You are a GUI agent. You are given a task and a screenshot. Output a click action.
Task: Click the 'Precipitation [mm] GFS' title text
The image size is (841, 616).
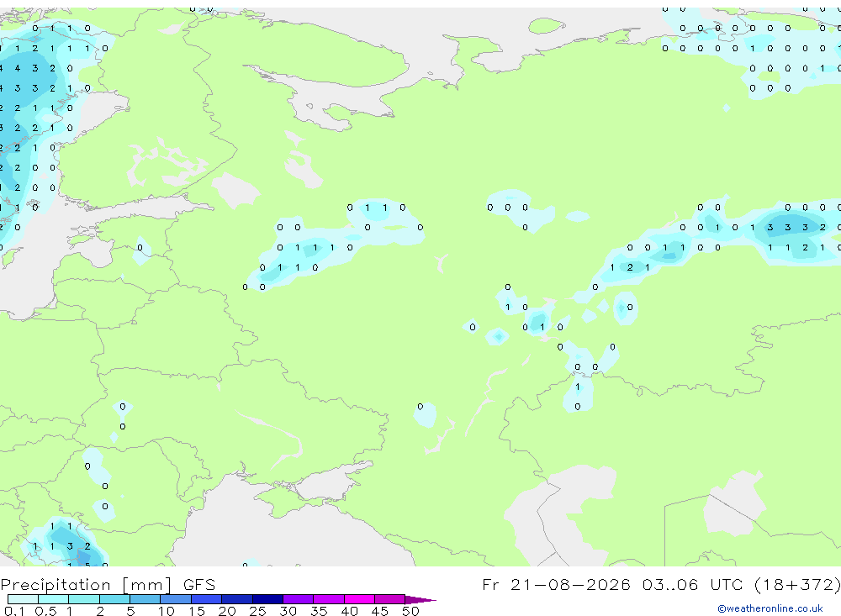pyautogui.click(x=108, y=585)
